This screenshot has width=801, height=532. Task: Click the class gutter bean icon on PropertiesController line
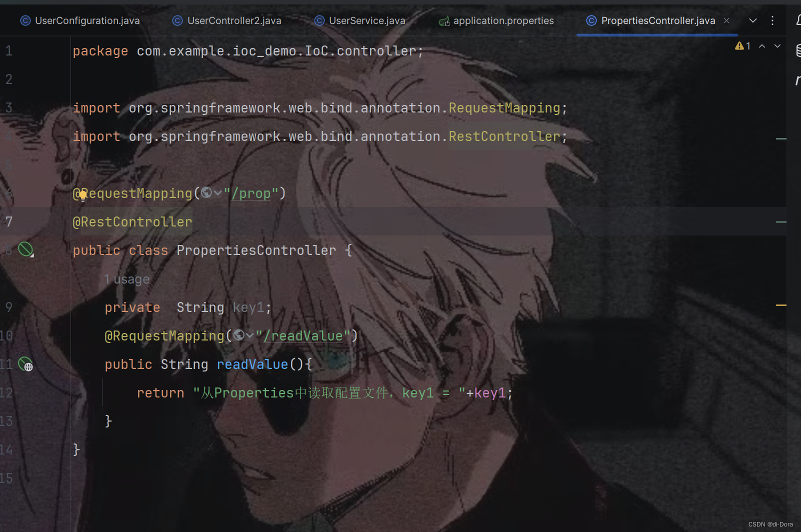[25, 249]
